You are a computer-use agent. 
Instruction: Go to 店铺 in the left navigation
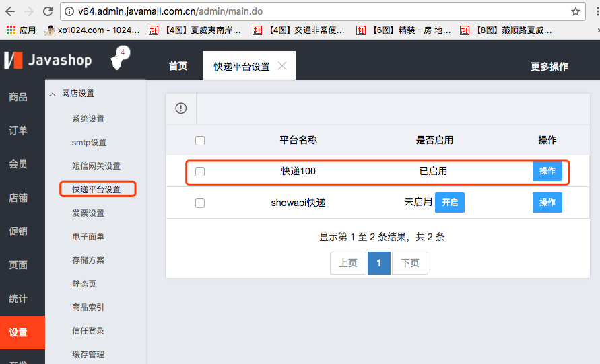click(18, 198)
